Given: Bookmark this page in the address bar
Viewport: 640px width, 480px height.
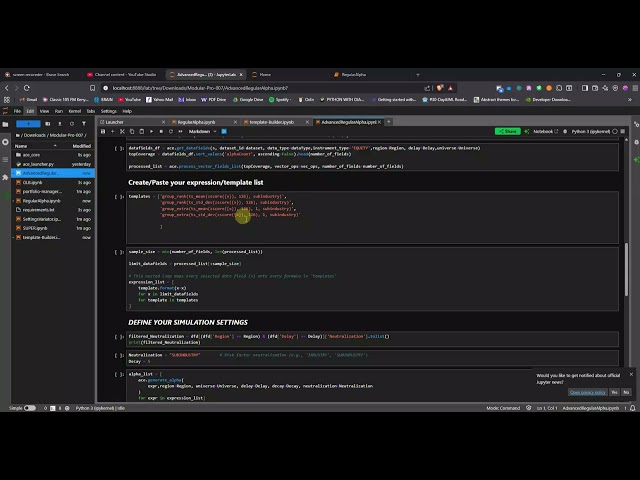Looking at the screenshot, I should 93,88.
